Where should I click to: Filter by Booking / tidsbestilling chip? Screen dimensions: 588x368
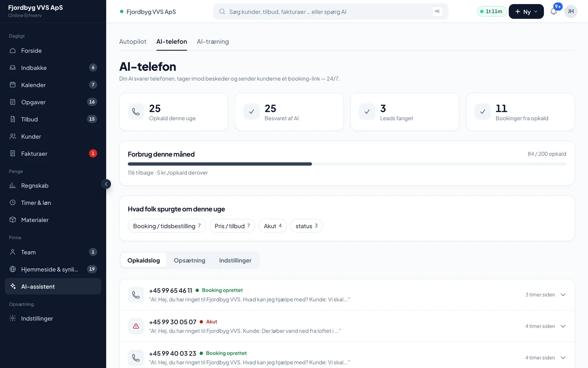167,226
